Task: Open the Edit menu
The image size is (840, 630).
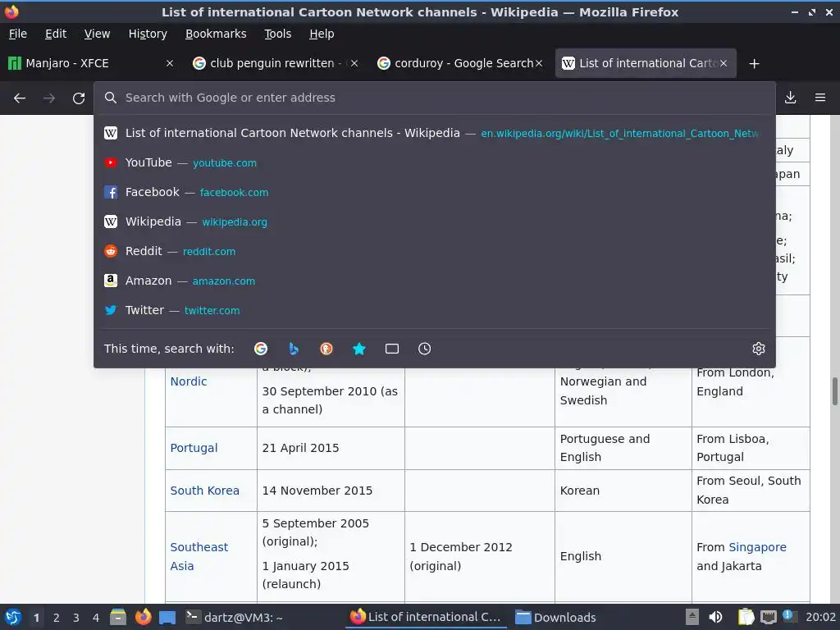Action: 56,34
